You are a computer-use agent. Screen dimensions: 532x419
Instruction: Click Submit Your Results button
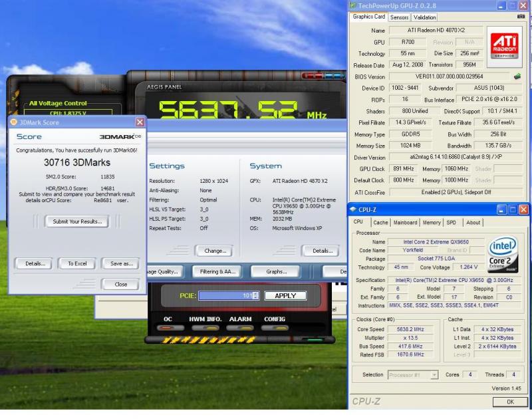pos(76,221)
